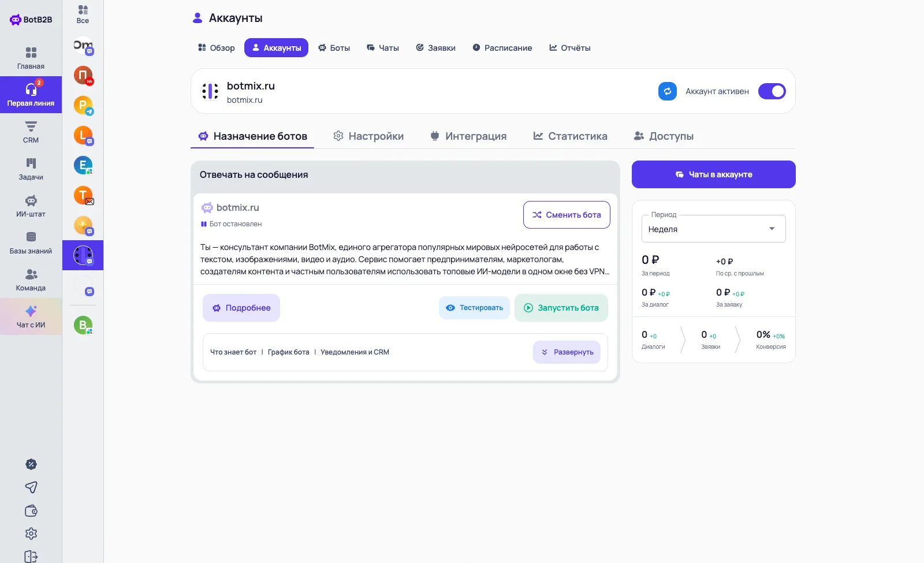Open the wallet billing icon
The image size is (924, 563).
tap(31, 510)
